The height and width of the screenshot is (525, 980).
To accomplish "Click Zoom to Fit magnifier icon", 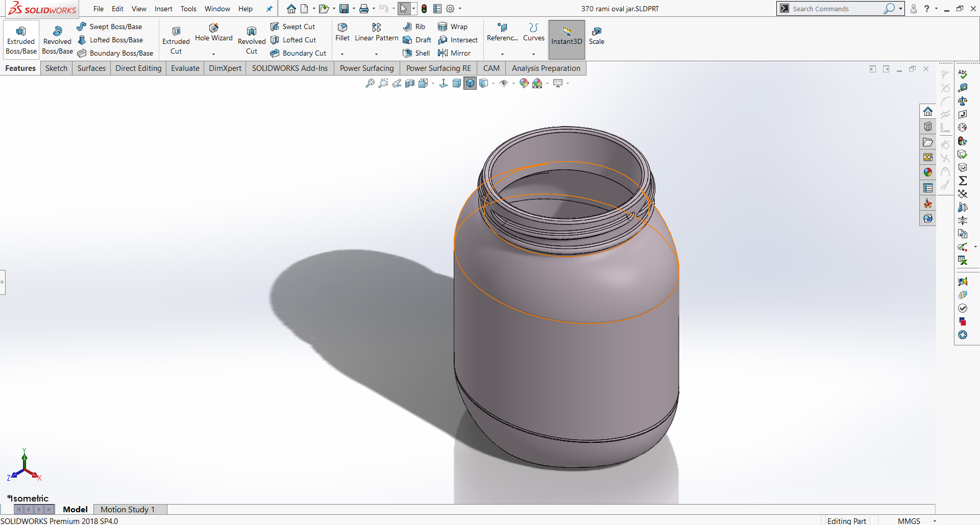I will (x=370, y=84).
